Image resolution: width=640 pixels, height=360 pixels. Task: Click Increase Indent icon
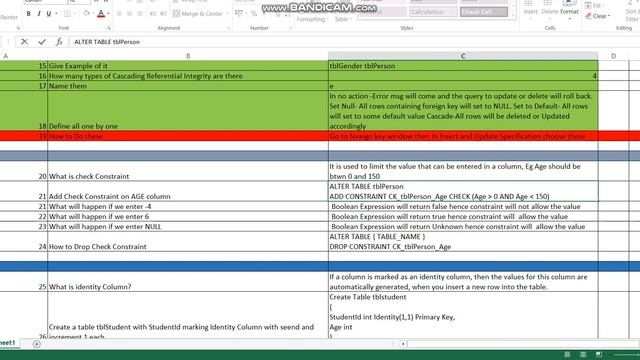[x=163, y=14]
